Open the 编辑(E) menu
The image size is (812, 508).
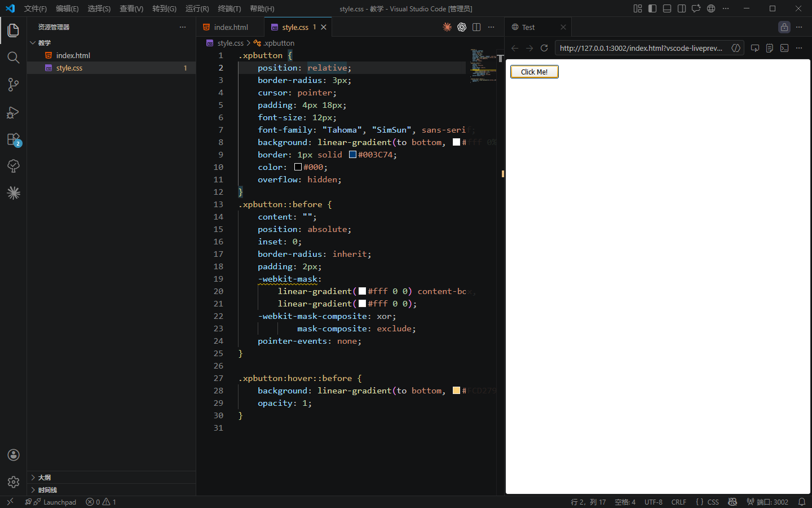click(x=67, y=8)
